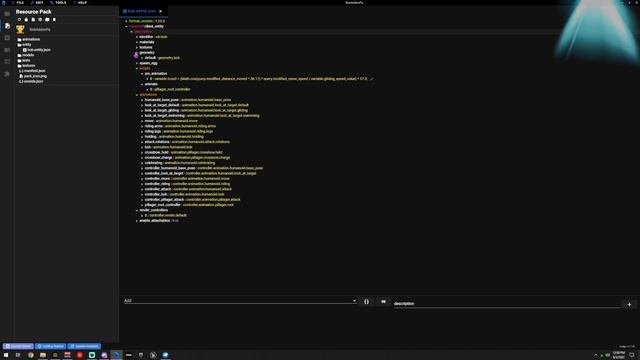The image size is (640, 360).
Task: Select the humanoid_base_pose animation entry
Action: click(x=188, y=100)
